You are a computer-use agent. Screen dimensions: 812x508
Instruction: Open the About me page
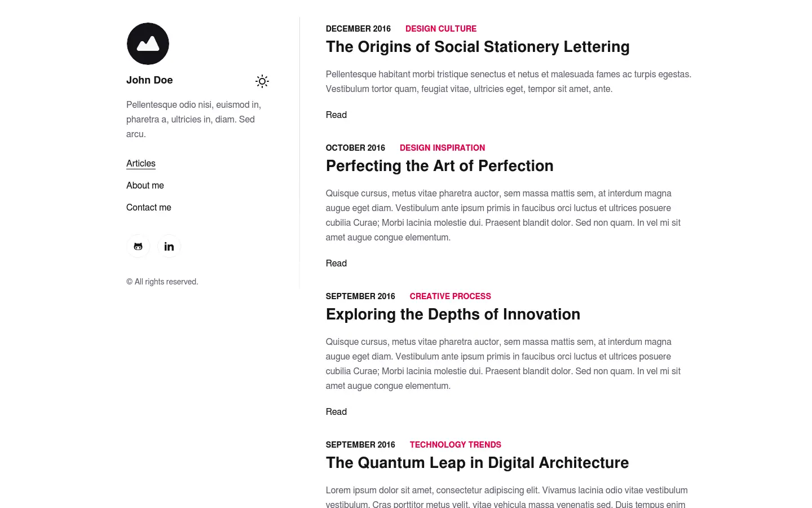click(x=145, y=186)
